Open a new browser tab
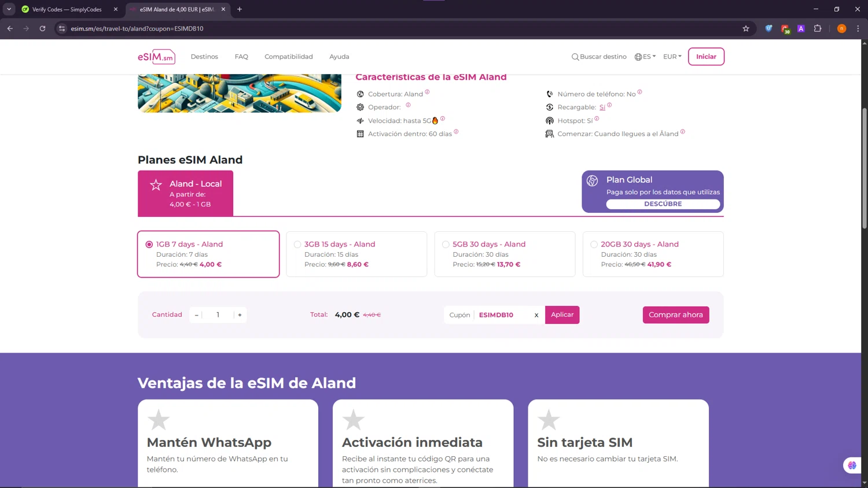This screenshot has height=488, width=868. coord(240,9)
